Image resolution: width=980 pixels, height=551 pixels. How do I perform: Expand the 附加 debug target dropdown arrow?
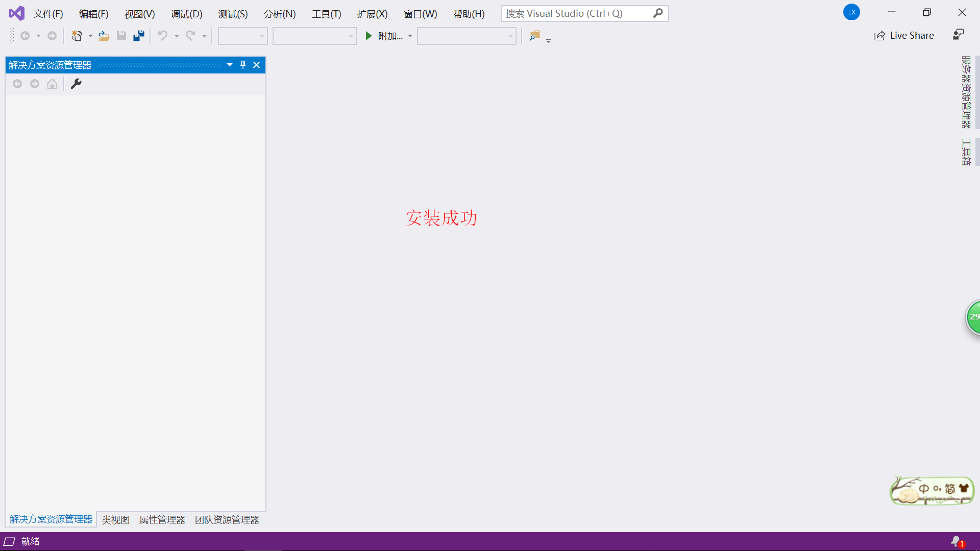(410, 36)
